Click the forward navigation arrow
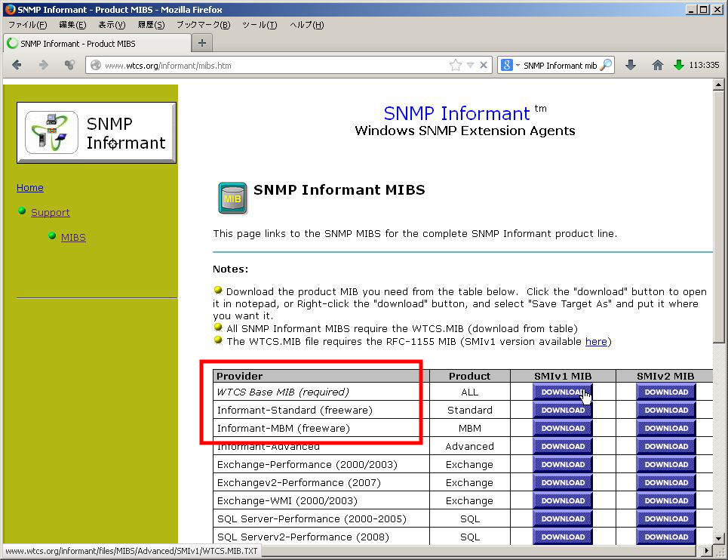 click(x=44, y=65)
